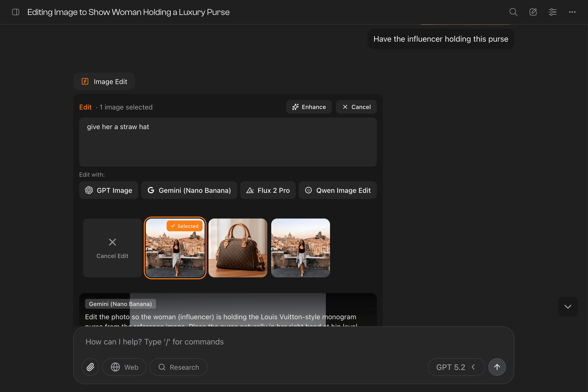Open the more options ellipsis menu
The image size is (588, 392).
(x=572, y=12)
